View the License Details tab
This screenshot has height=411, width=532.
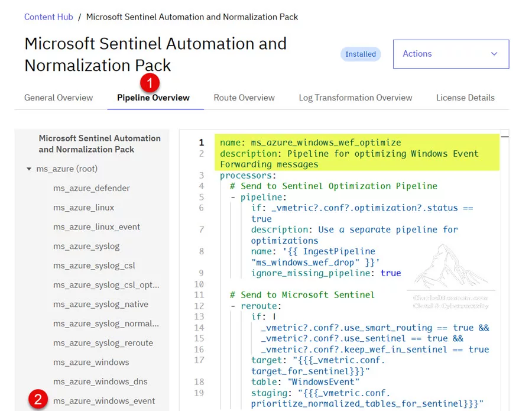[465, 98]
